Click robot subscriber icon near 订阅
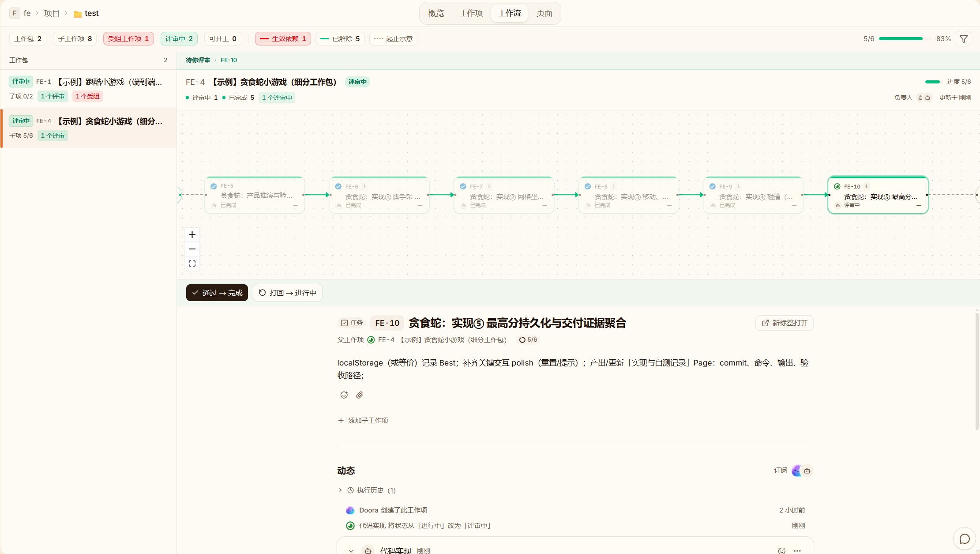The image size is (980, 554). pyautogui.click(x=807, y=471)
